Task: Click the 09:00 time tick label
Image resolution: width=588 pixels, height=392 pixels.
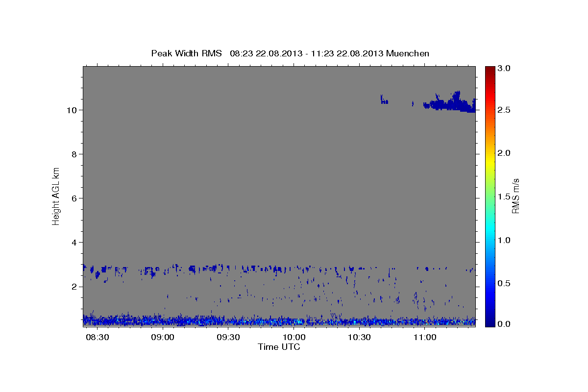Action: pyautogui.click(x=163, y=338)
